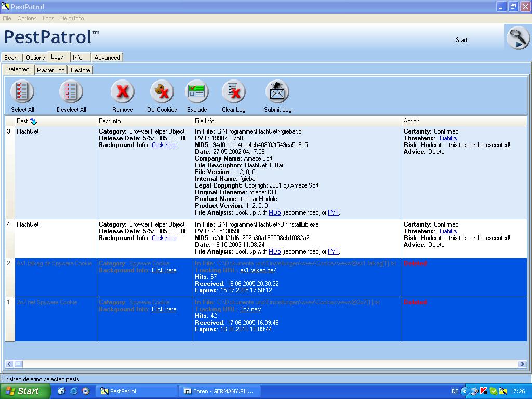Viewport: 532px width, 399px height.
Task: Expand hidden system tray icons
Action: click(x=465, y=391)
